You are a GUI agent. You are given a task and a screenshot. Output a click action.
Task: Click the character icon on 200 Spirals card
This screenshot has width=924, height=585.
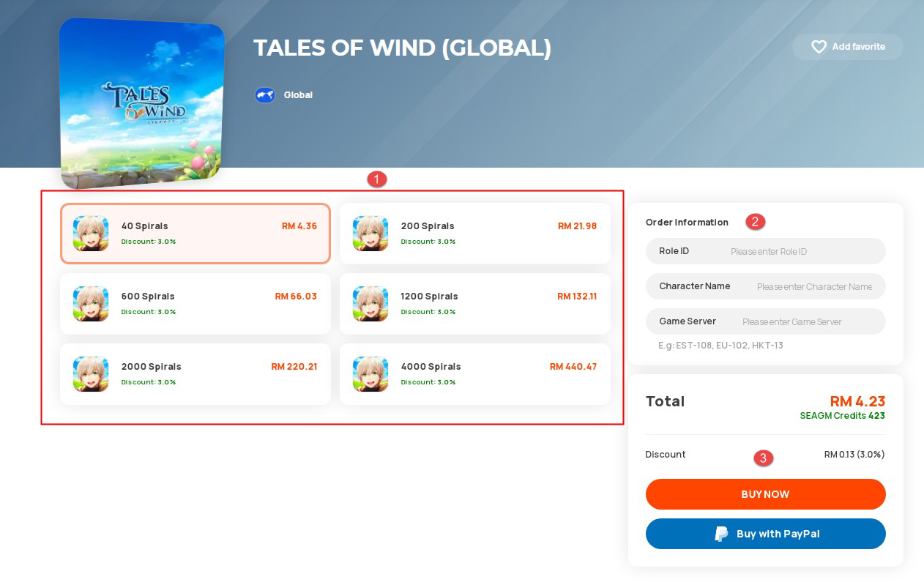[x=370, y=234]
